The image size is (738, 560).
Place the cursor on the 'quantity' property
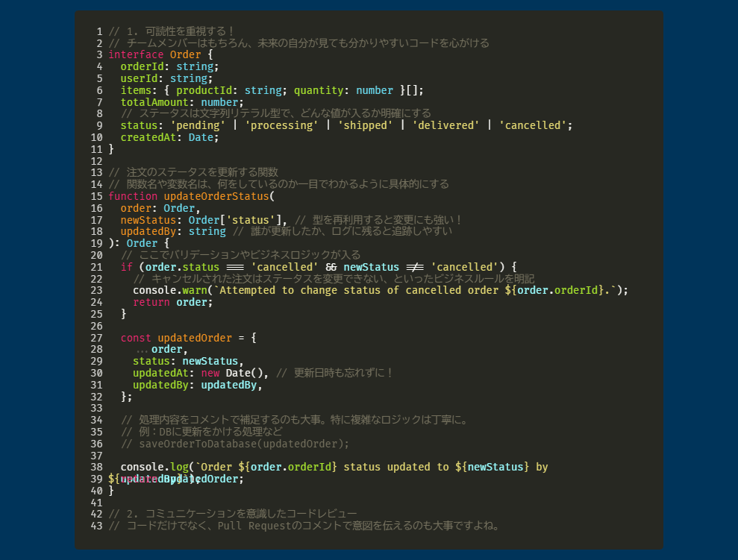(x=318, y=90)
